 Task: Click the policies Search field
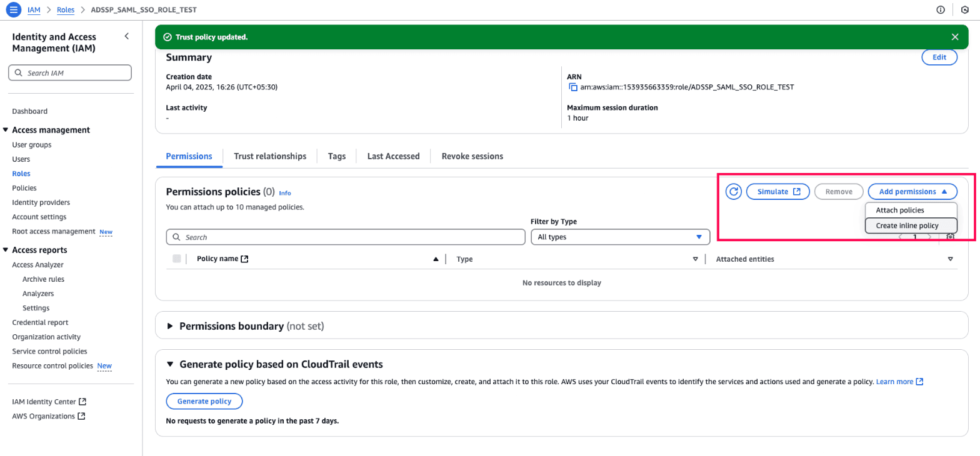346,237
